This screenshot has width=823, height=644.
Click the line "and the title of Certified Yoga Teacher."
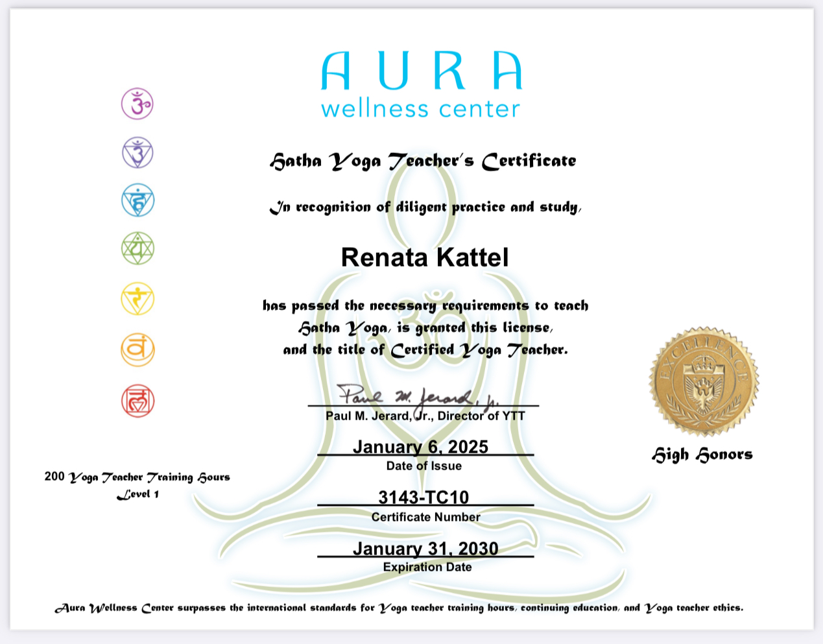(425, 350)
